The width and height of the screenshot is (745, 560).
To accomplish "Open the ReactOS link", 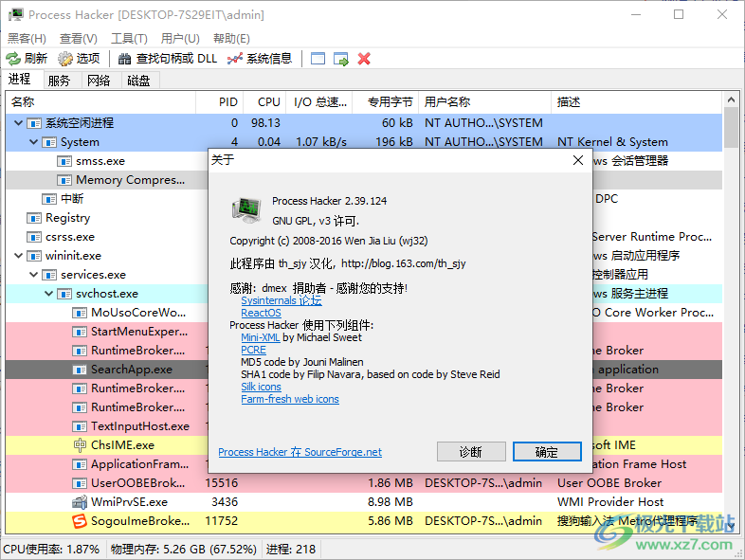I will point(261,313).
